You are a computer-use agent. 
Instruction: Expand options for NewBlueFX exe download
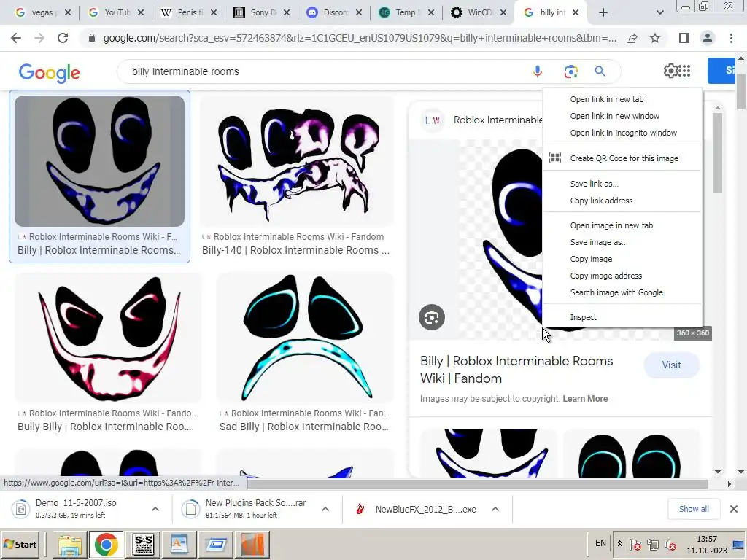(x=495, y=509)
